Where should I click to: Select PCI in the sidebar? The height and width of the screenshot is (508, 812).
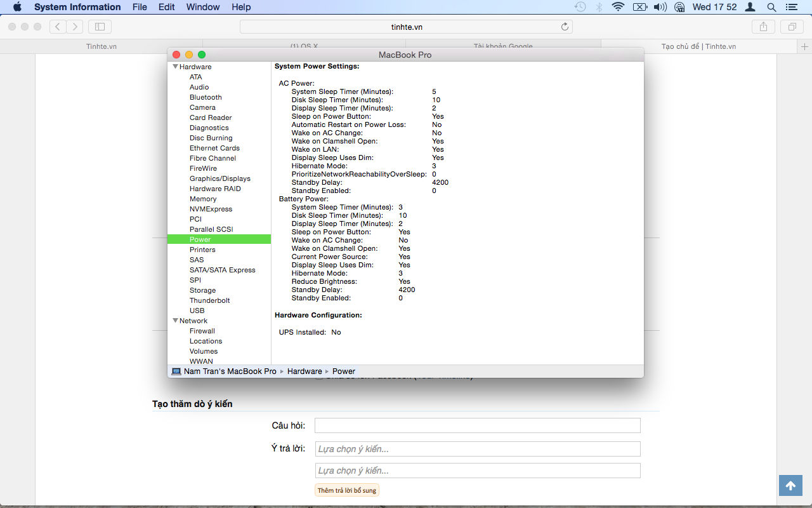pyautogui.click(x=195, y=219)
